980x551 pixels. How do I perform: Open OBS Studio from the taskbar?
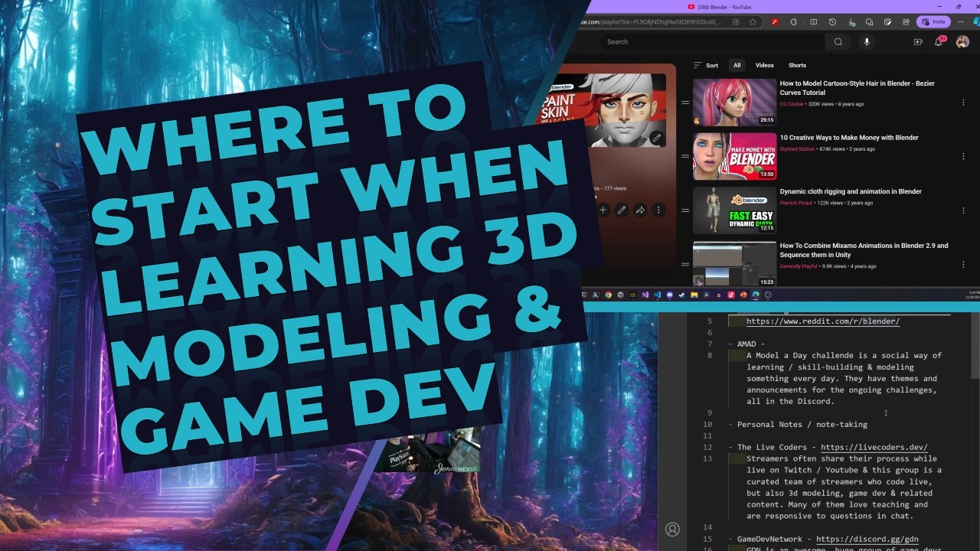tap(768, 295)
